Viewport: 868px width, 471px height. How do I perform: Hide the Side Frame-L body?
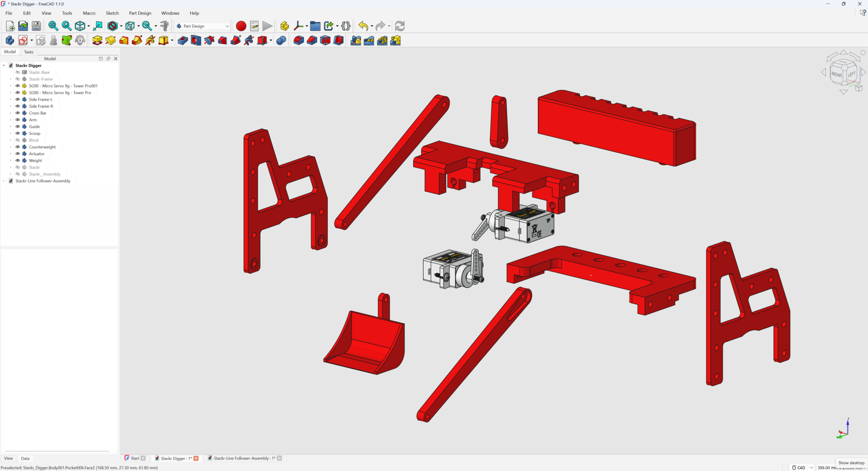coord(18,100)
